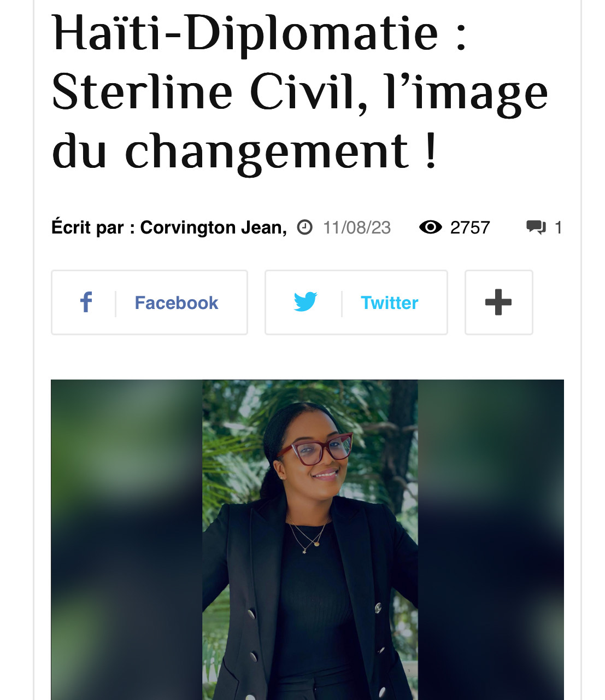This screenshot has height=700, width=605.
Task: Click the 'Écrit par :' label
Action: (93, 227)
